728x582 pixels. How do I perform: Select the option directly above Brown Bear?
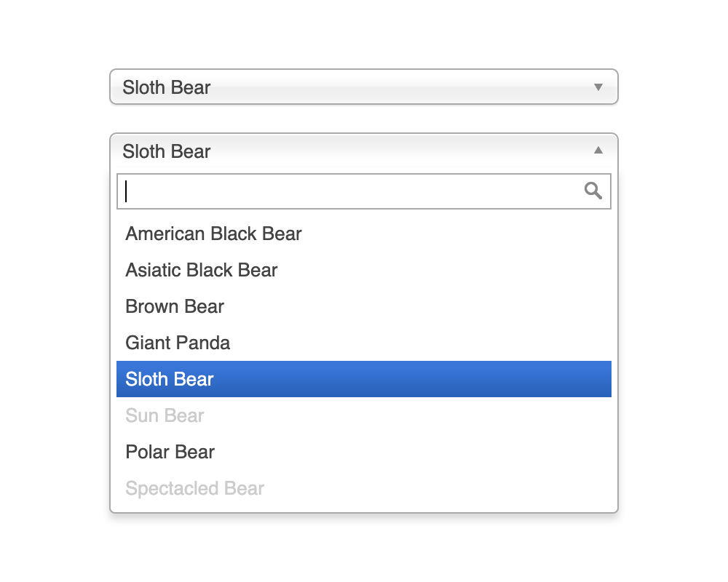[202, 270]
